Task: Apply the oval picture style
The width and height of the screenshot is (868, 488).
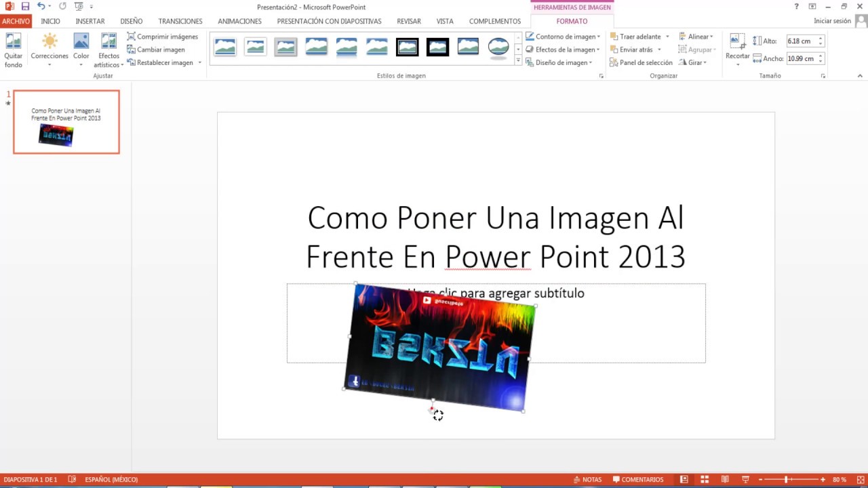Action: pyautogui.click(x=498, y=47)
